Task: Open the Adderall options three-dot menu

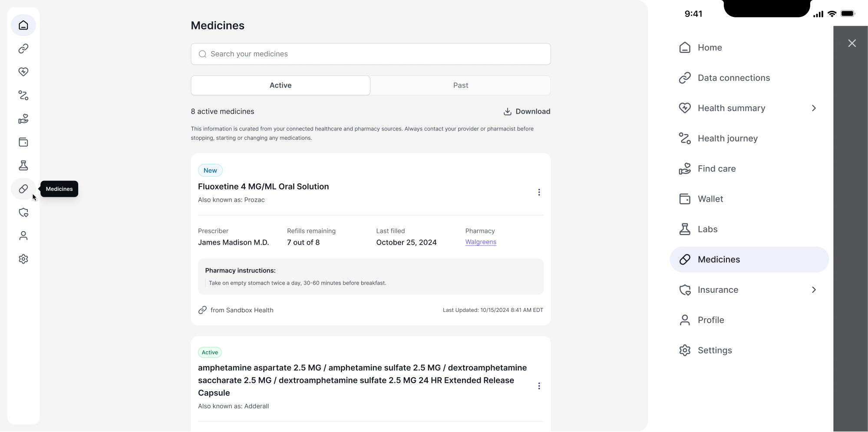Action: pos(539,386)
